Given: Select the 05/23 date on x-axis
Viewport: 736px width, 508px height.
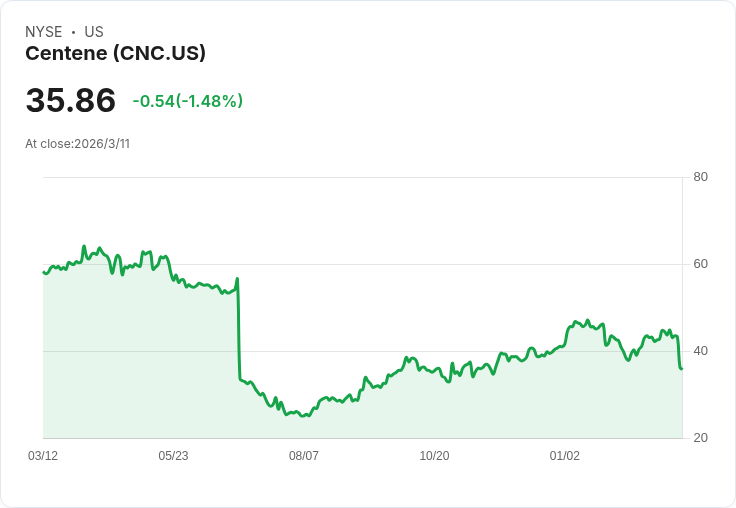Looking at the screenshot, I should [173, 456].
